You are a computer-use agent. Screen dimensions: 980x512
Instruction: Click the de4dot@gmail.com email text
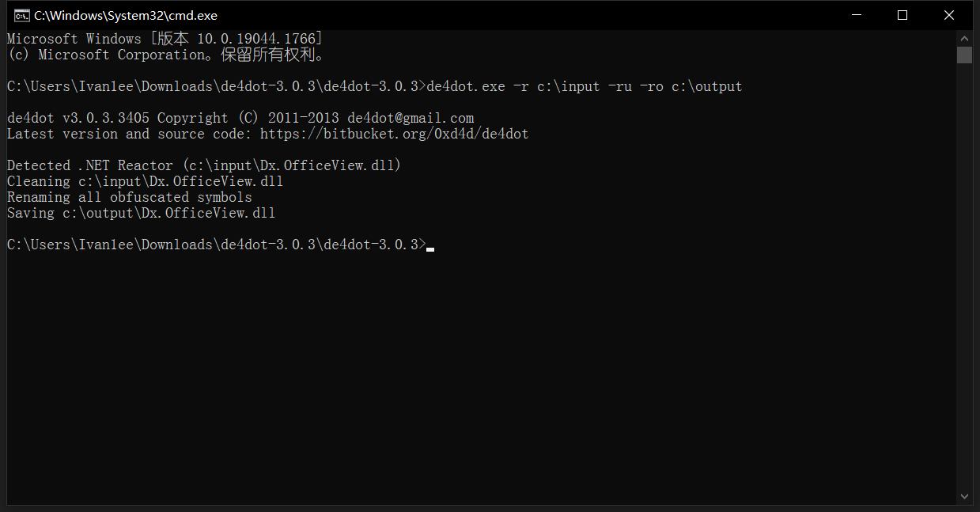click(x=411, y=118)
